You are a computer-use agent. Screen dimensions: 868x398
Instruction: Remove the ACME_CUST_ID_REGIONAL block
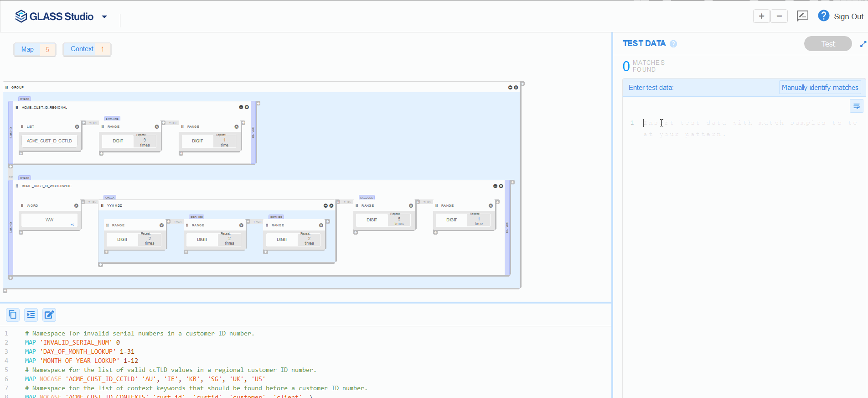[x=247, y=107]
